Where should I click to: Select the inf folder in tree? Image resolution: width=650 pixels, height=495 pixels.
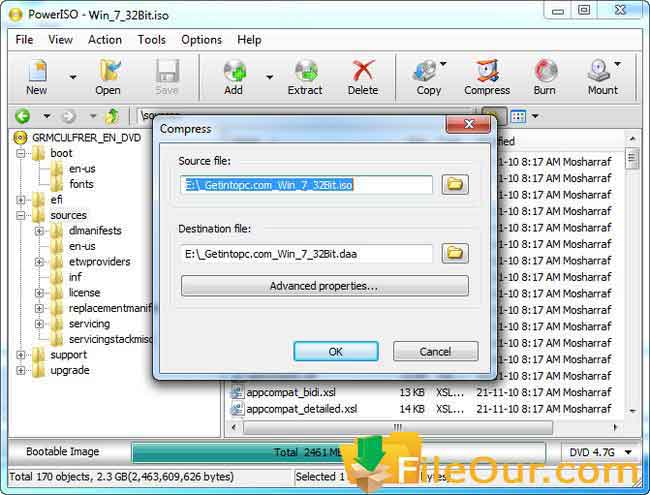[x=75, y=277]
